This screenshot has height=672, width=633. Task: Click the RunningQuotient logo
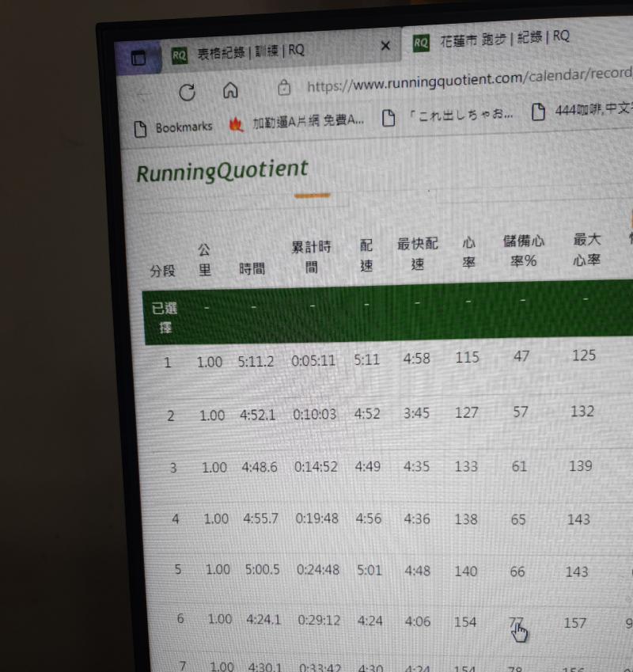tap(222, 170)
